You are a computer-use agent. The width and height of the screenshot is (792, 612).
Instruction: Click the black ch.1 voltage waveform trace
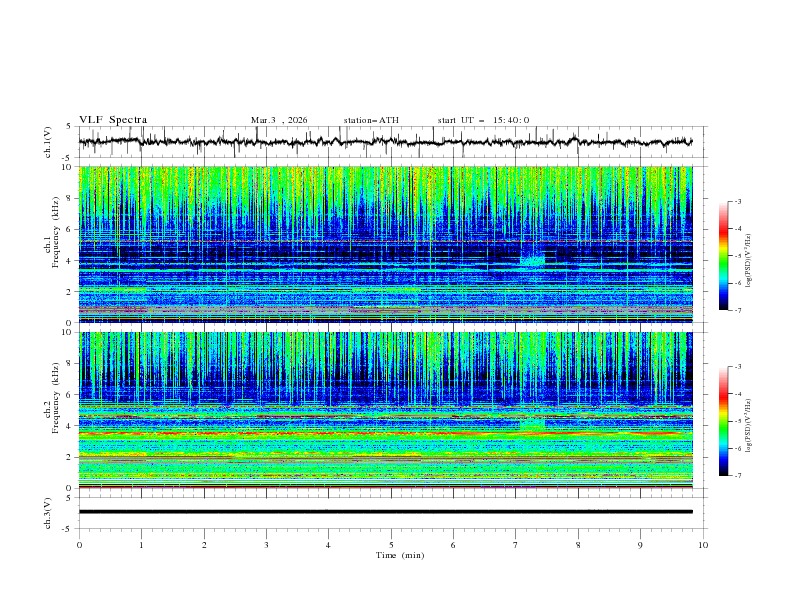(385, 142)
